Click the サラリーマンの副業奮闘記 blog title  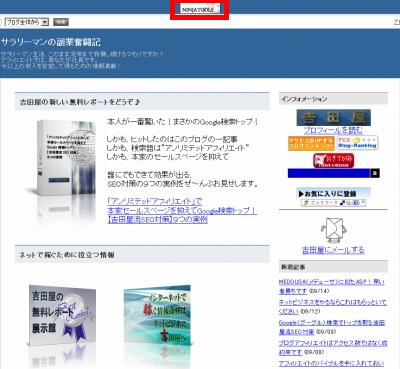(51, 42)
